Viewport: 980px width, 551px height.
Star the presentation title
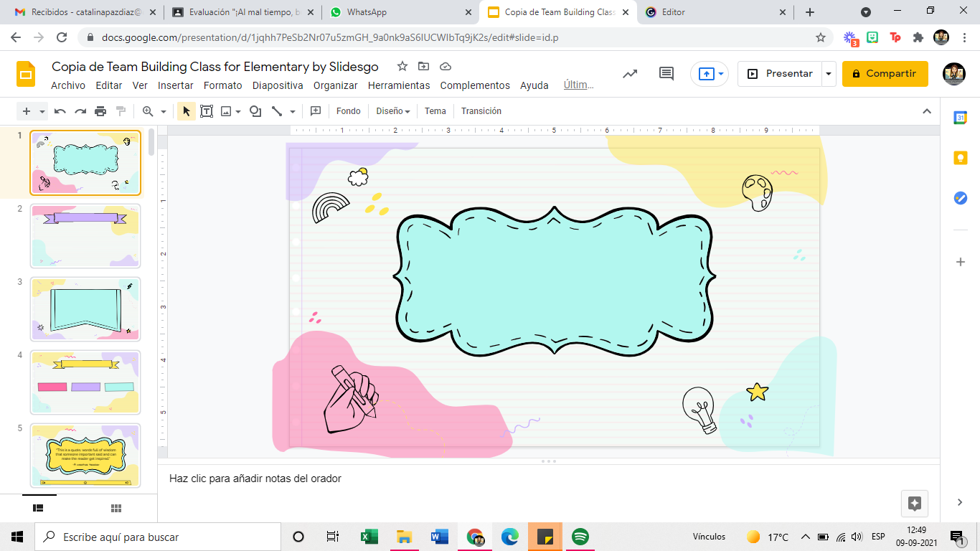pyautogui.click(x=402, y=67)
